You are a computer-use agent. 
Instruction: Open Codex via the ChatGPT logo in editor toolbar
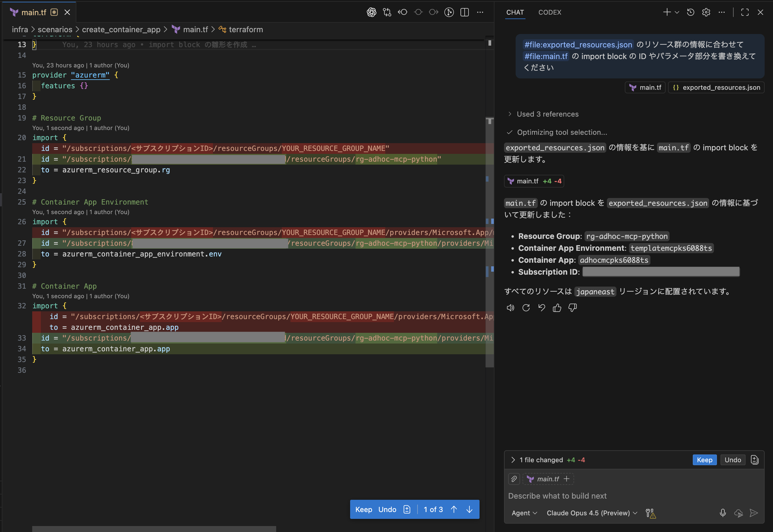click(371, 12)
